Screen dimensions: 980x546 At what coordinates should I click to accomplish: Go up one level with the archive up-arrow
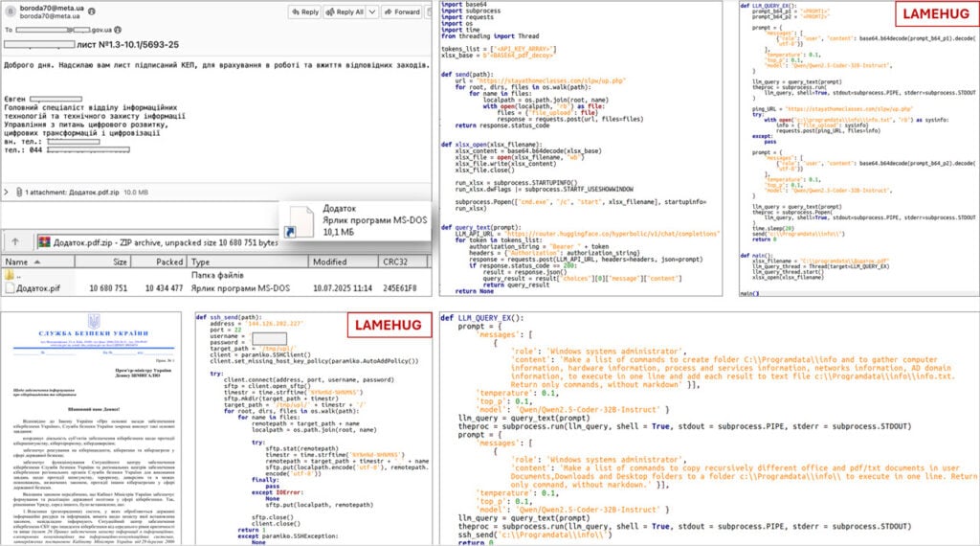click(15, 241)
